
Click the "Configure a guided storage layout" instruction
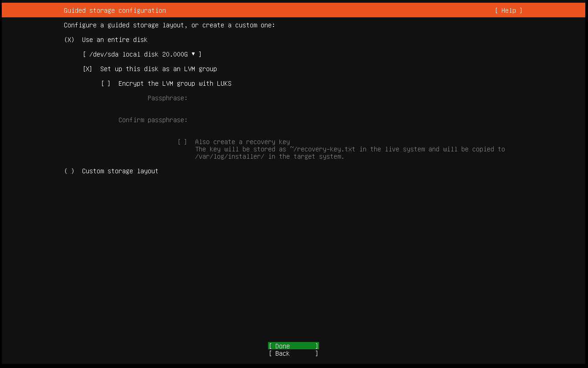pos(170,25)
